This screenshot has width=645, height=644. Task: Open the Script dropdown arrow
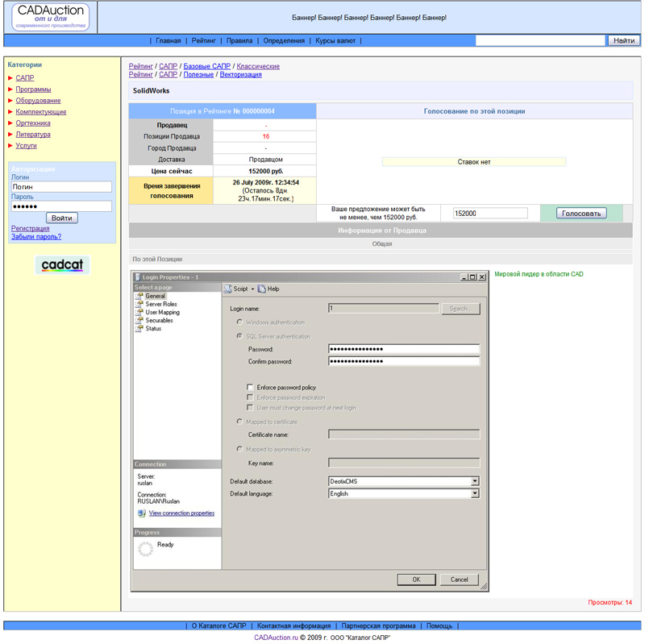(x=252, y=289)
